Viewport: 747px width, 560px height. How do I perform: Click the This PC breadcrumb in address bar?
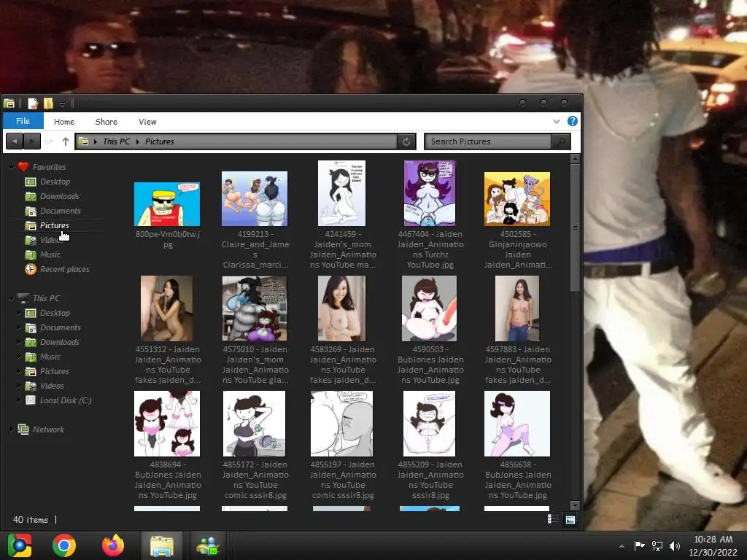pos(116,141)
